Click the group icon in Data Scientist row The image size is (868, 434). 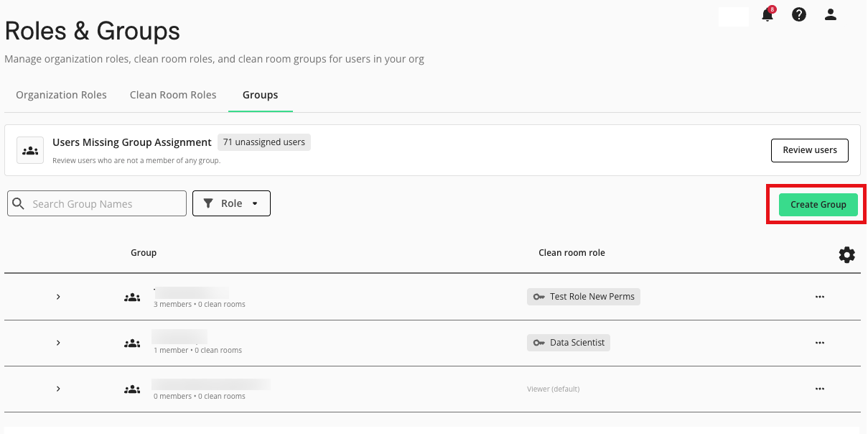pos(132,343)
